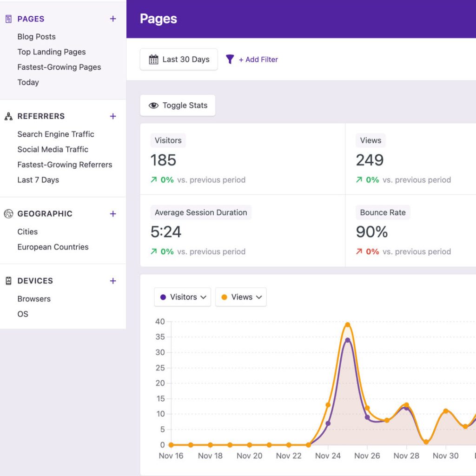Open the Visitors chart metric dropdown
476x476 pixels.
click(183, 297)
